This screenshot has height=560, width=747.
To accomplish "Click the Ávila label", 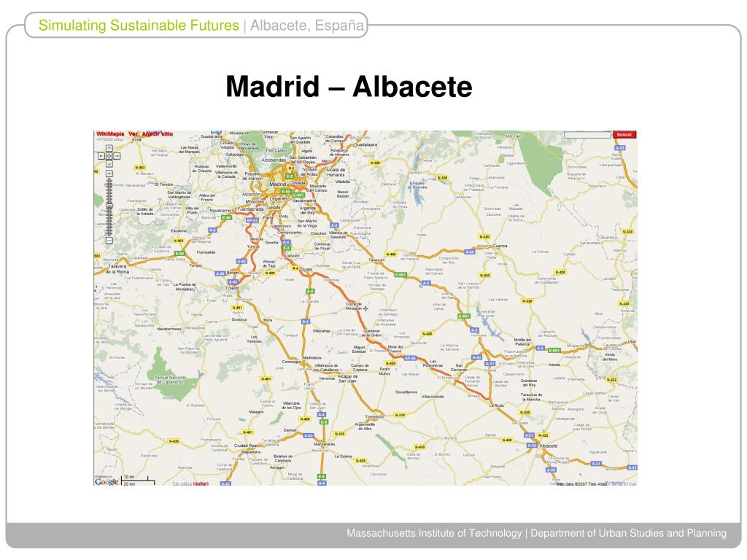I will tap(136, 139).
